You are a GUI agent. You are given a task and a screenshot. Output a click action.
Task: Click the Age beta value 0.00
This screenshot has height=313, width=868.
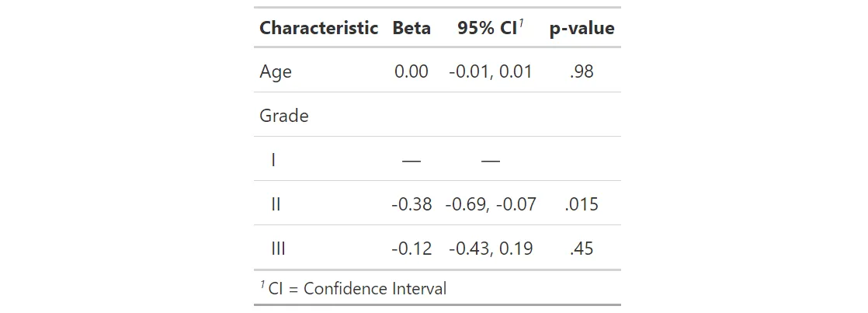click(411, 72)
